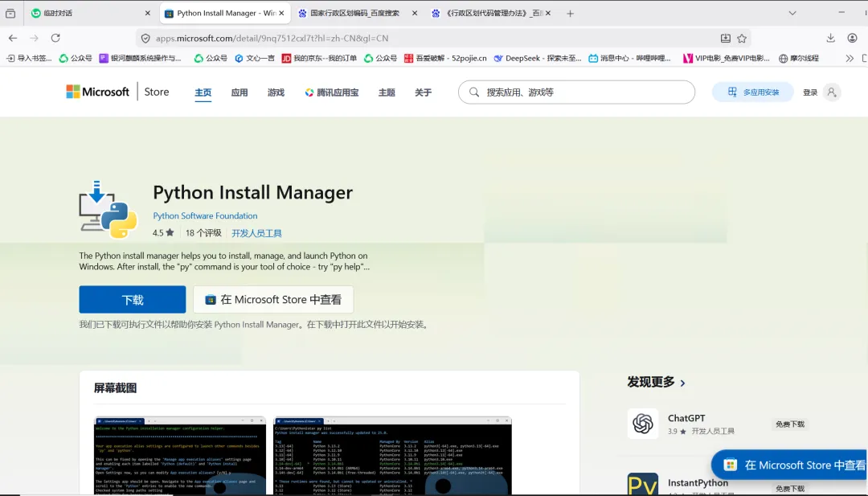Click the 多应用安装 button

tap(753, 92)
